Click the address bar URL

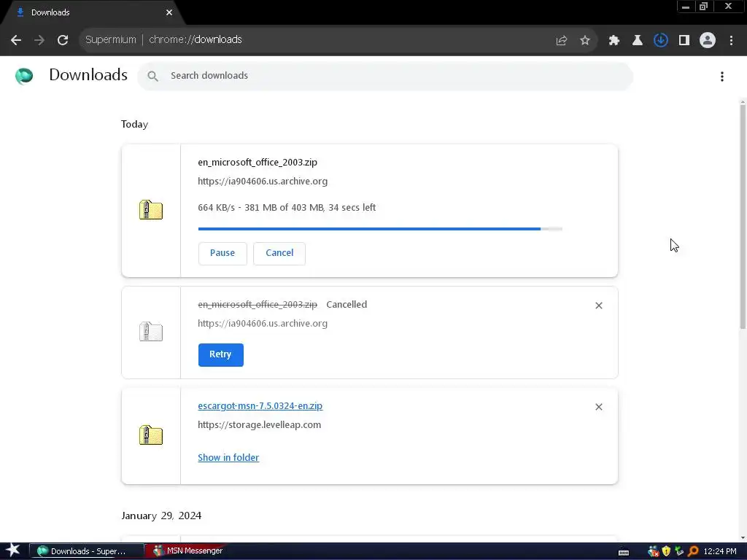pyautogui.click(x=196, y=39)
